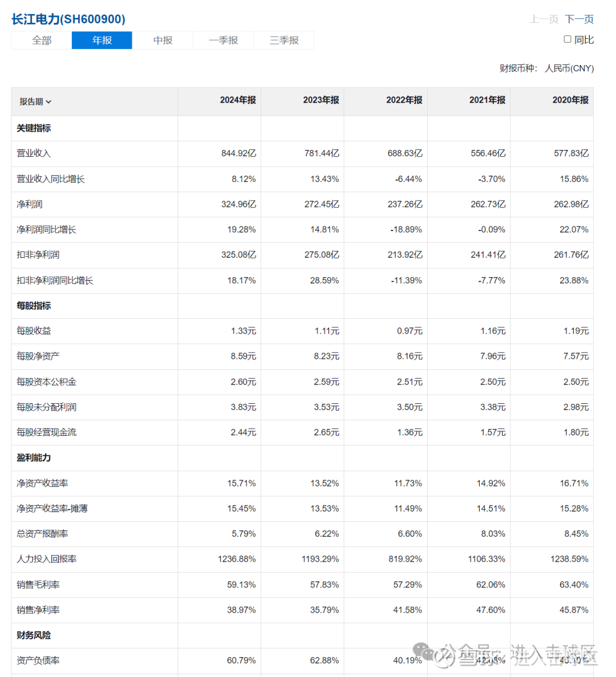Click the -18.89% value

click(x=406, y=230)
